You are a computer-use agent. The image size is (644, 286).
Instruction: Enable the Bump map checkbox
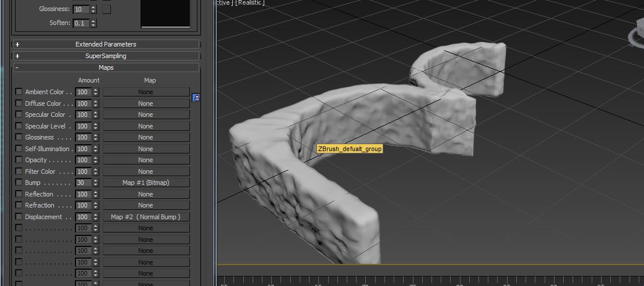pos(19,183)
